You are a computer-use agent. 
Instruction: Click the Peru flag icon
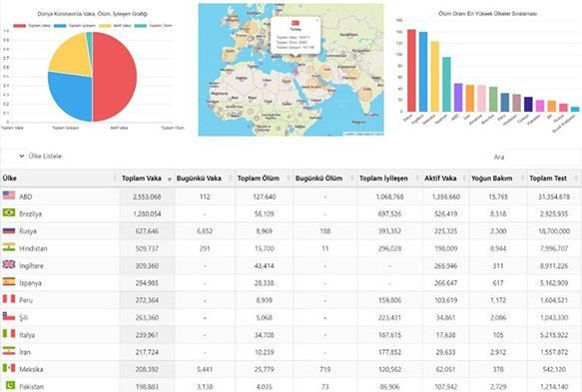(9, 299)
